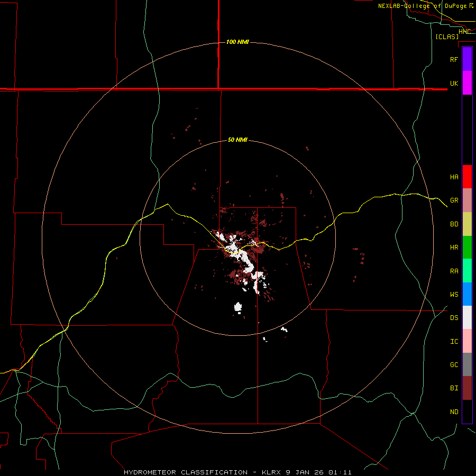Click the RF legend label
Screen dimensions: 476x476
pyautogui.click(x=454, y=59)
